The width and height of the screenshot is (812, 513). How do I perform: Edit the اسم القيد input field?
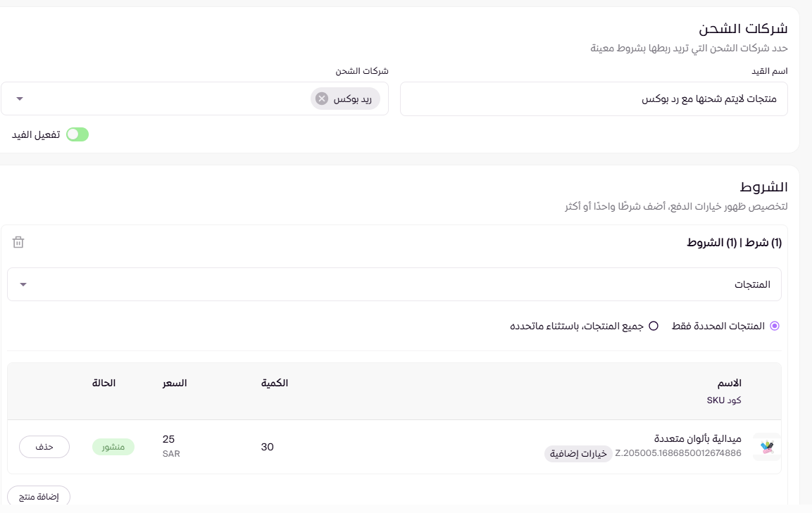(594, 99)
